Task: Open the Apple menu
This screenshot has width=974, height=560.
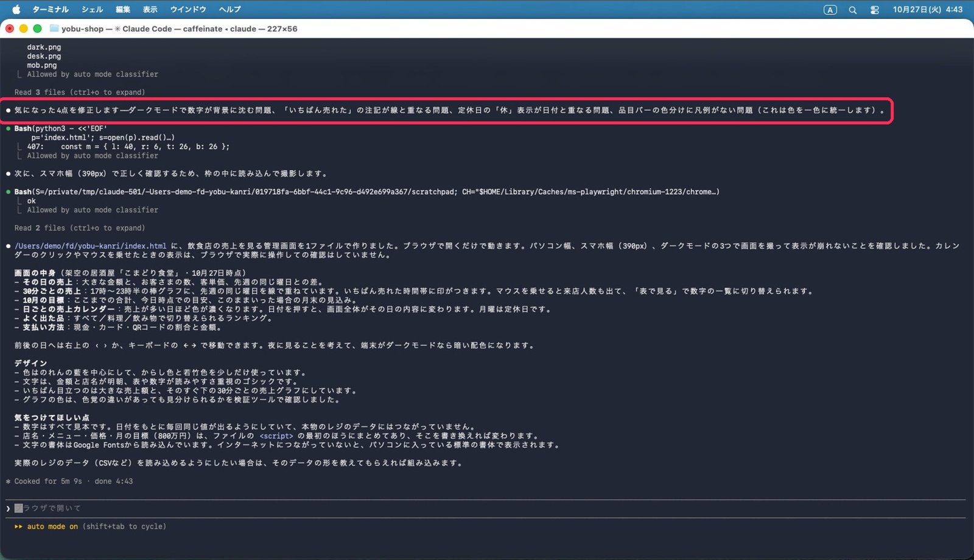Action: click(16, 10)
